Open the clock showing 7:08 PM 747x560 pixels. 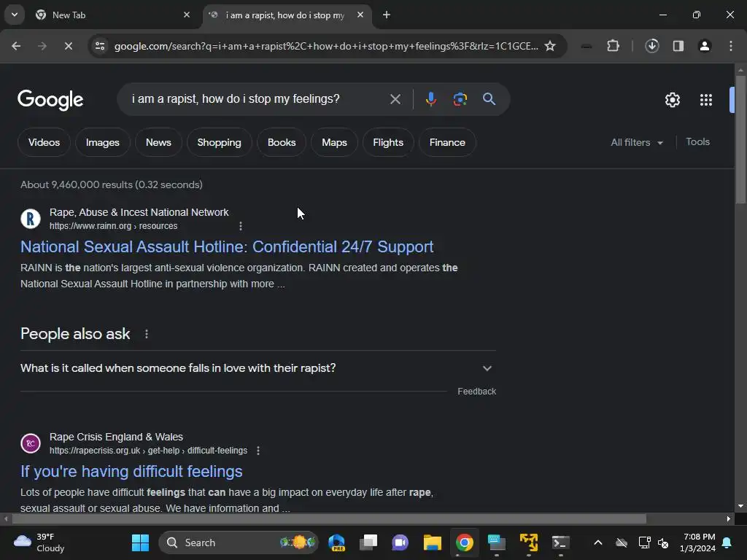point(697,542)
